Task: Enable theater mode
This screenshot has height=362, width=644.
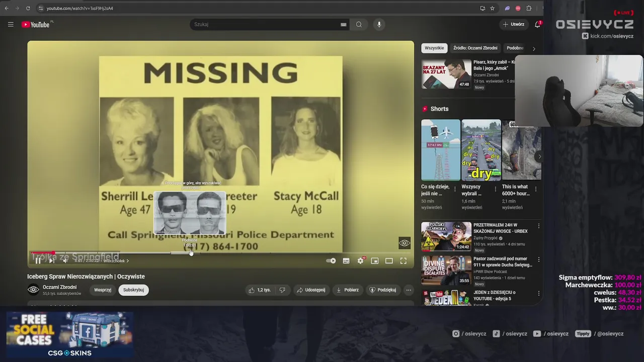Action: click(389, 260)
